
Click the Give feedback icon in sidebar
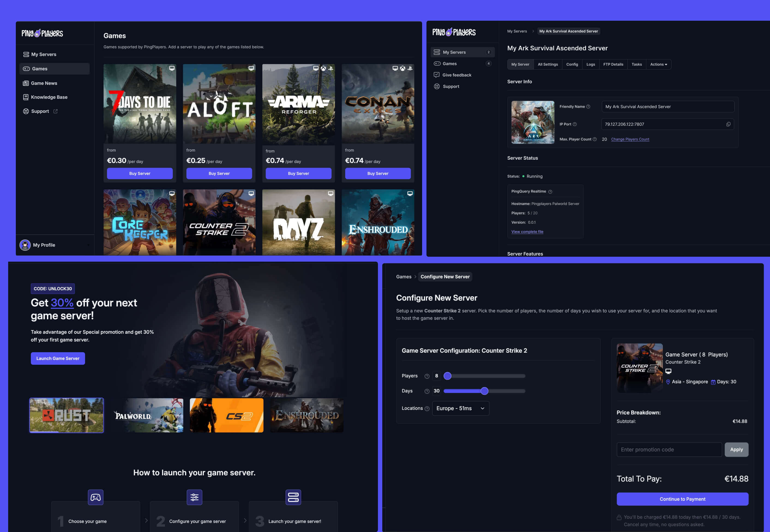coord(437,75)
